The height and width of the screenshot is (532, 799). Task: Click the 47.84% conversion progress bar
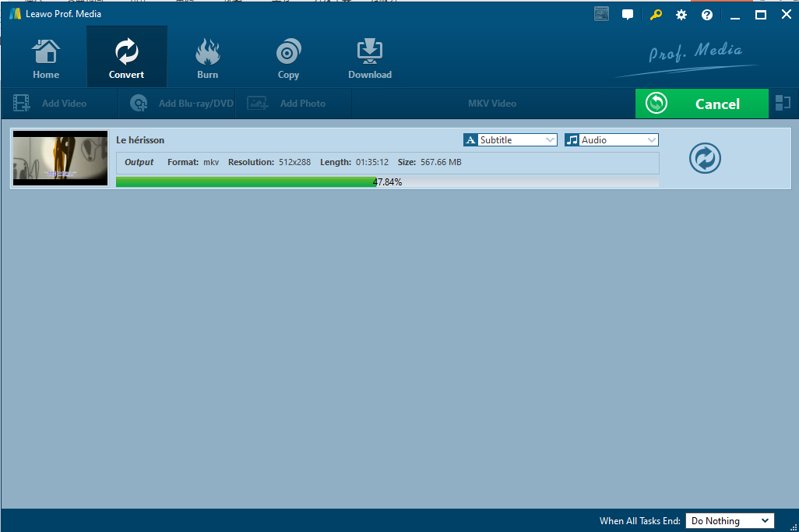[387, 182]
